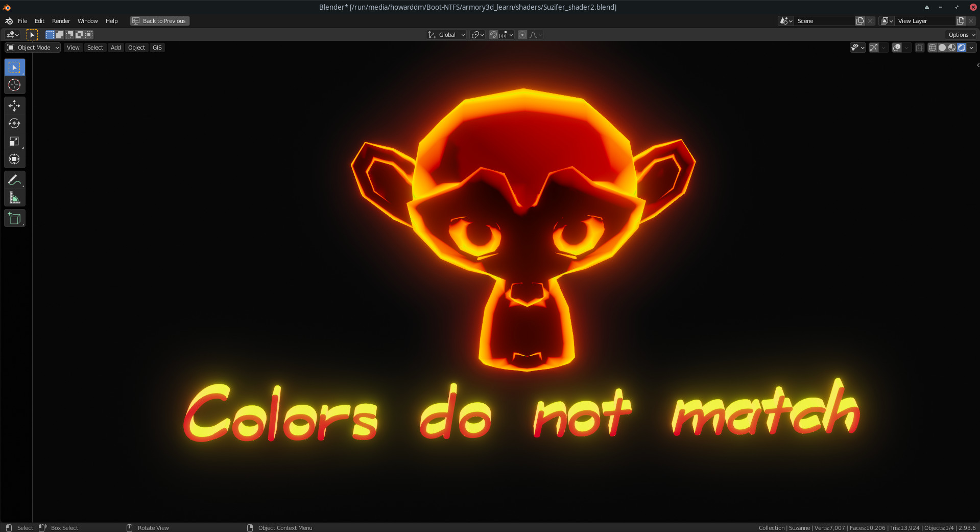Activate the Add Cube tool

tap(14, 219)
